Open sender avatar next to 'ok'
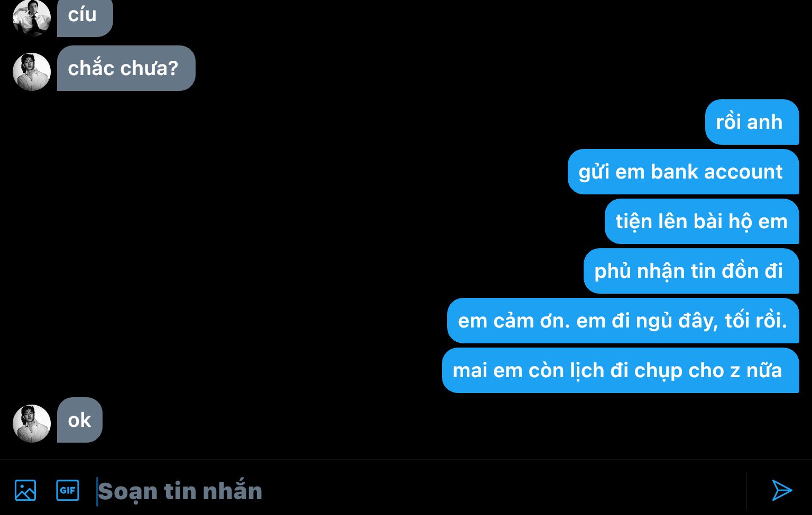The image size is (812, 515). tap(32, 424)
